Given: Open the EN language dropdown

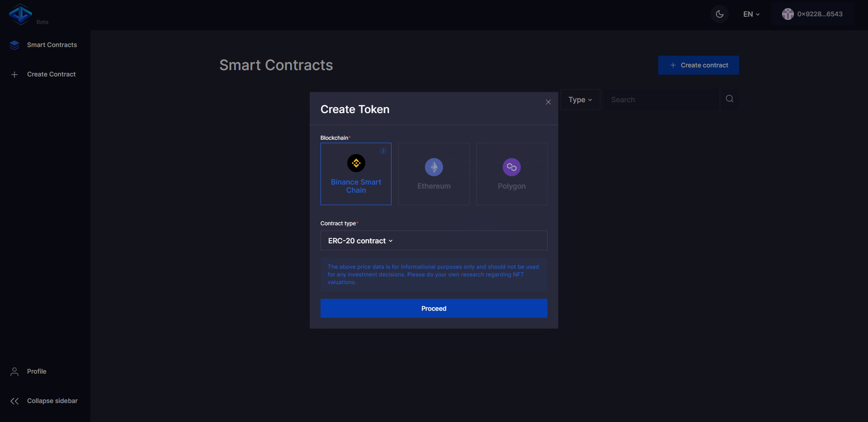Looking at the screenshot, I should click(x=751, y=14).
